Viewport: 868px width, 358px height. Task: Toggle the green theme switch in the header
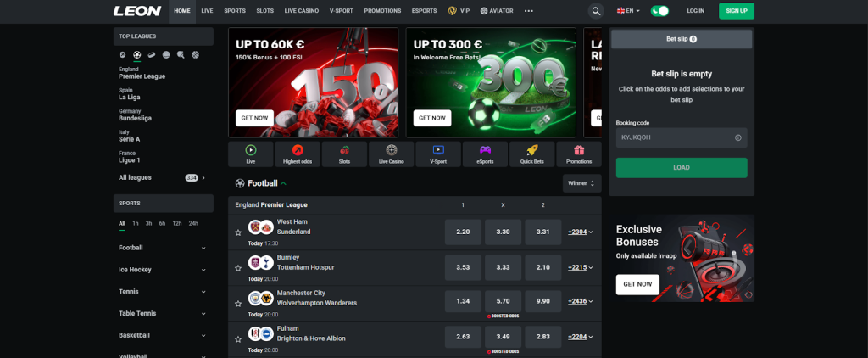pyautogui.click(x=659, y=11)
